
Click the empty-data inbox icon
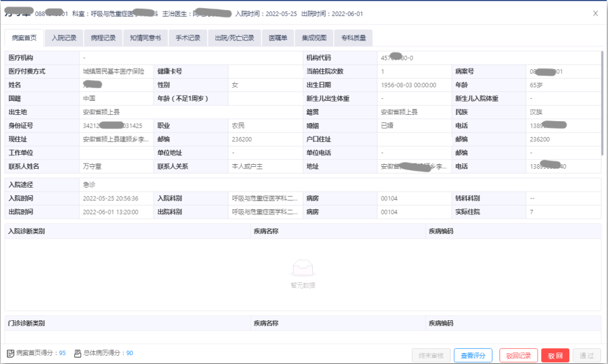click(303, 268)
